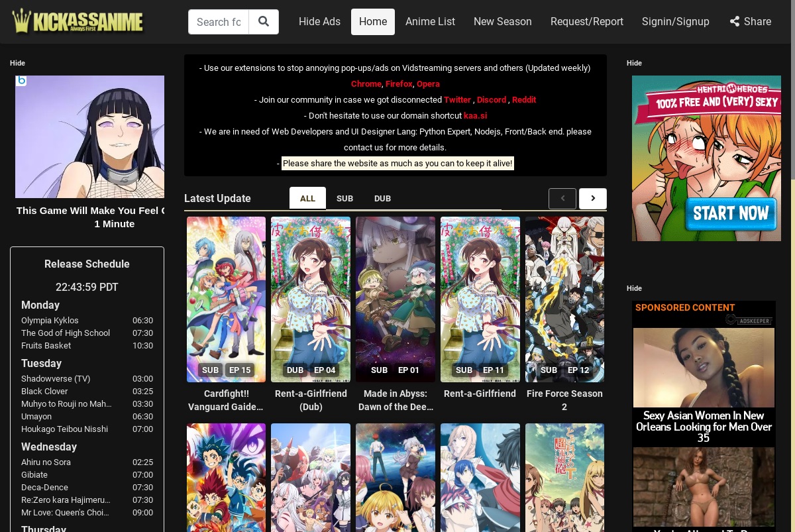This screenshot has height=532, width=795.
Task: Open Mr Love: Queen's Choi… schedule entry
Action: click(x=65, y=513)
